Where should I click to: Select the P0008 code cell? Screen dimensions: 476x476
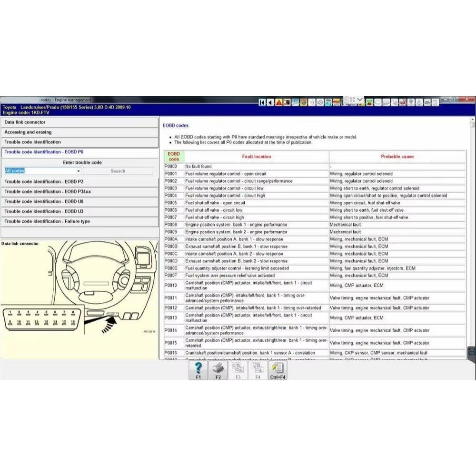(x=174, y=225)
